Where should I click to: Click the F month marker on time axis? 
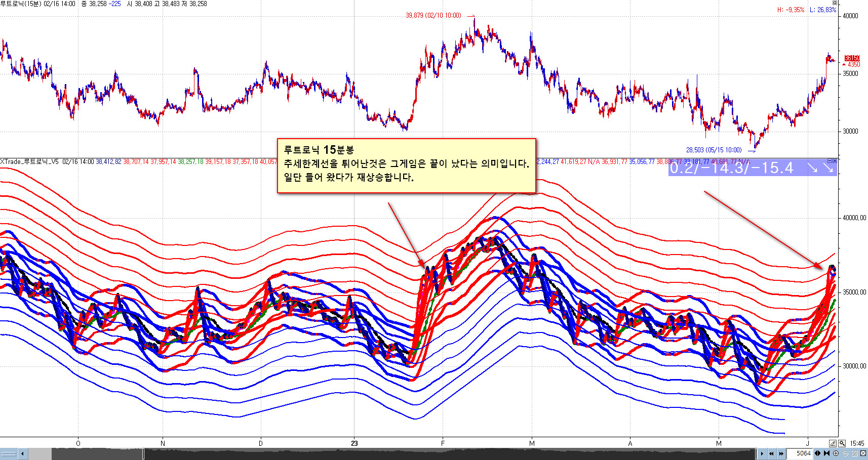(443, 443)
